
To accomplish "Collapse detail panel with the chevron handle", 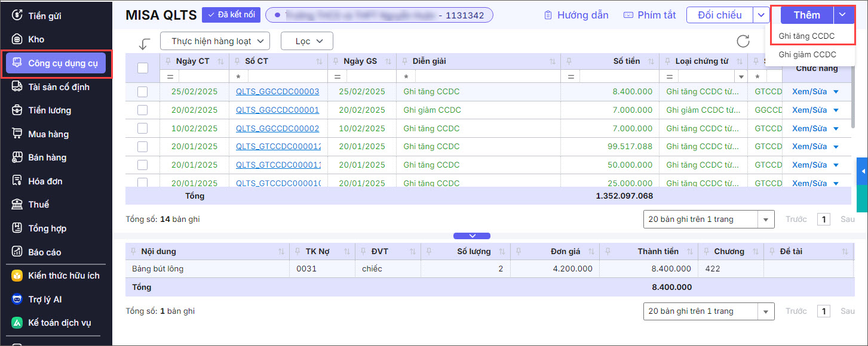I will coord(472,236).
